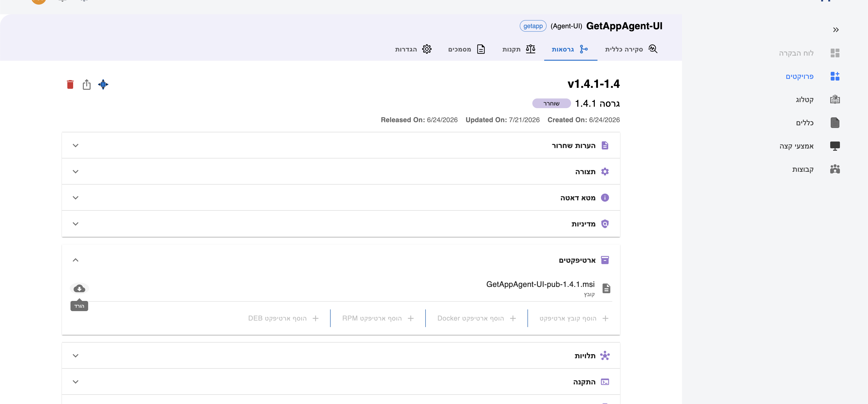Click the Created On: 6/24/2026 date

point(584,120)
